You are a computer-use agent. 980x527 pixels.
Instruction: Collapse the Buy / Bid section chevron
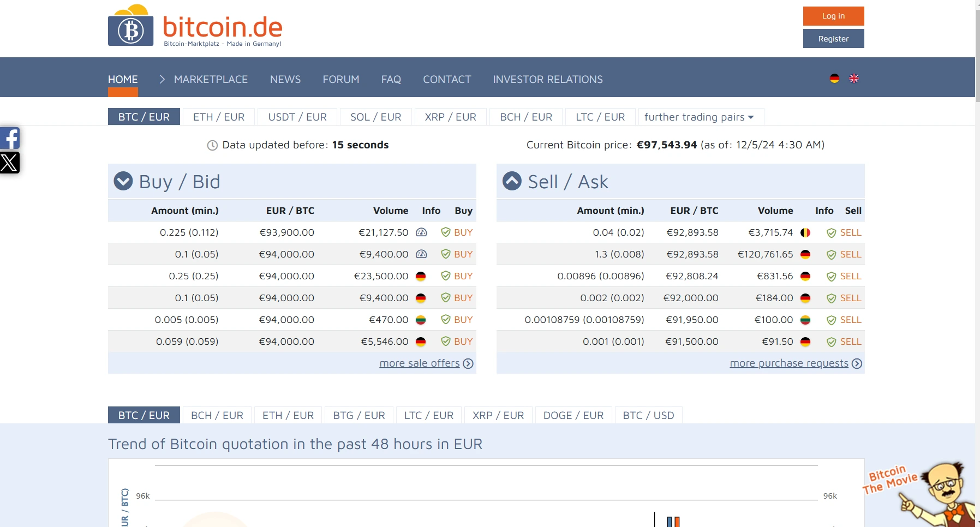point(123,181)
